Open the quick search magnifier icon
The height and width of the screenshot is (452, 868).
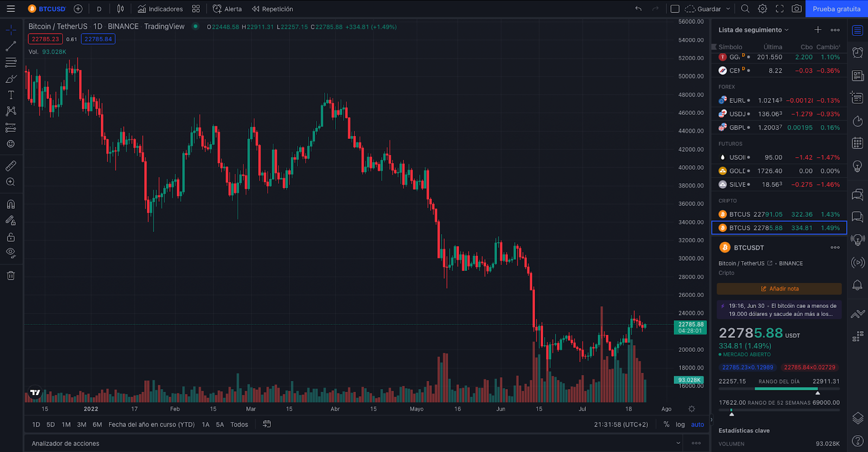click(745, 9)
